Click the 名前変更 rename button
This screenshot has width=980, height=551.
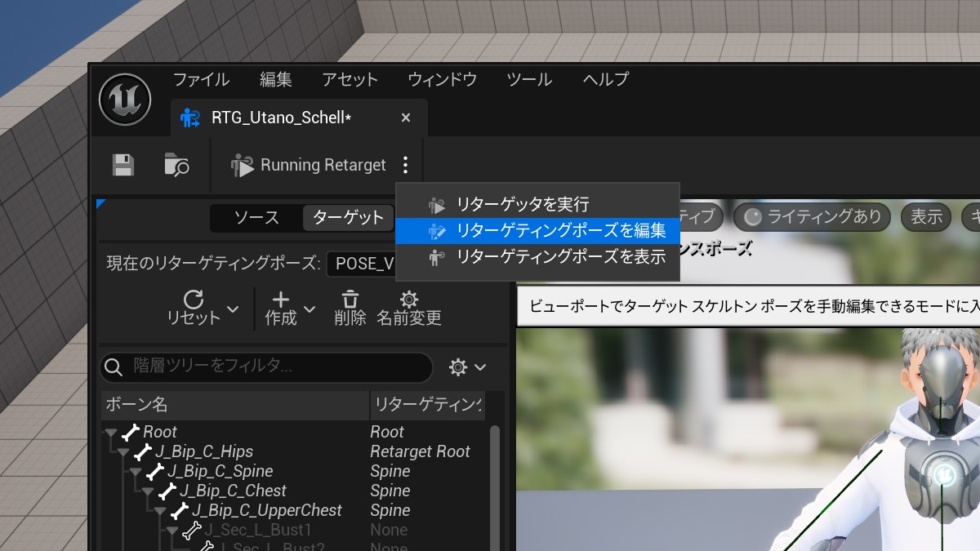click(x=409, y=308)
